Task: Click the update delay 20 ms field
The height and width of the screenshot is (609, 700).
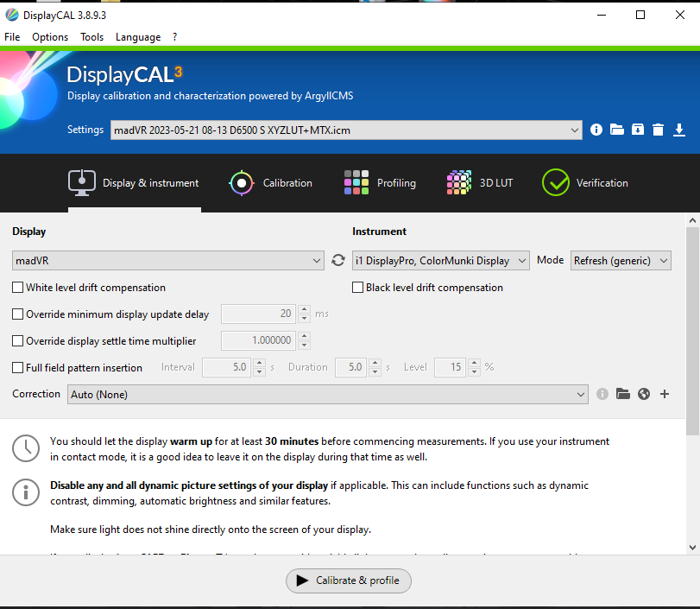Action: tap(260, 314)
